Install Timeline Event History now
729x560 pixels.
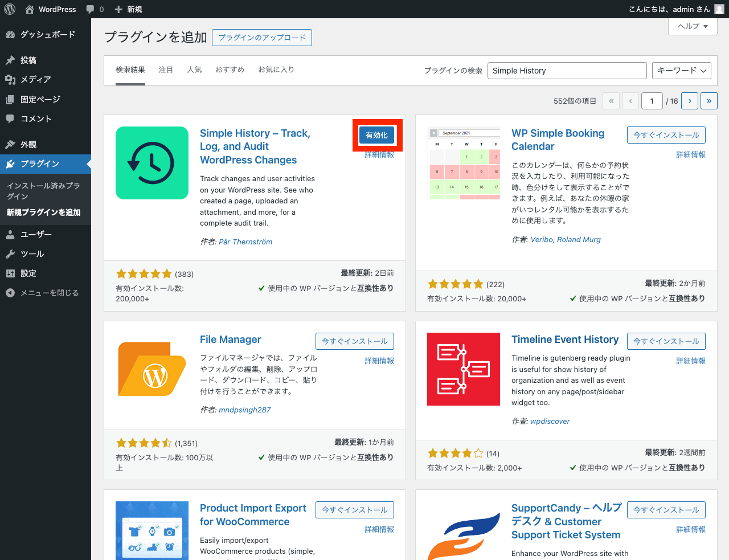click(x=666, y=341)
